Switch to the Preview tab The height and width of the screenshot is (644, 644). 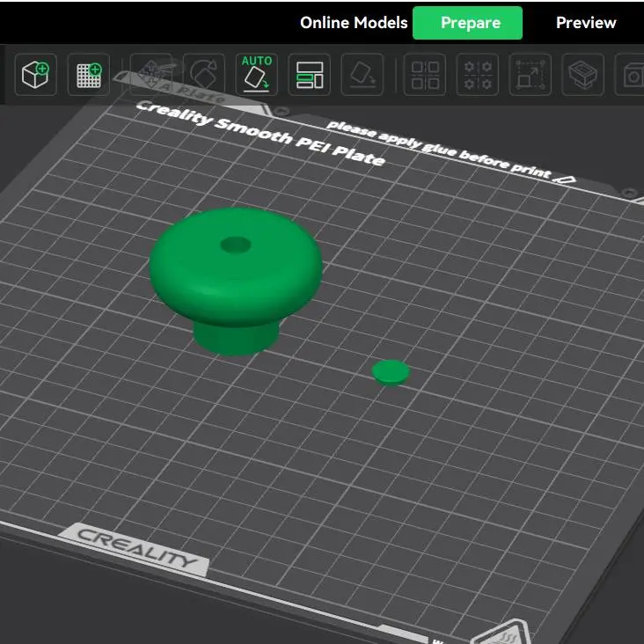tap(586, 23)
